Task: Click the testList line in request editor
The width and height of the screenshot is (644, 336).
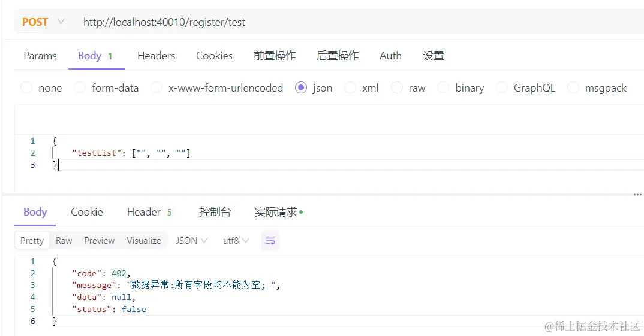Action: pyautogui.click(x=131, y=153)
